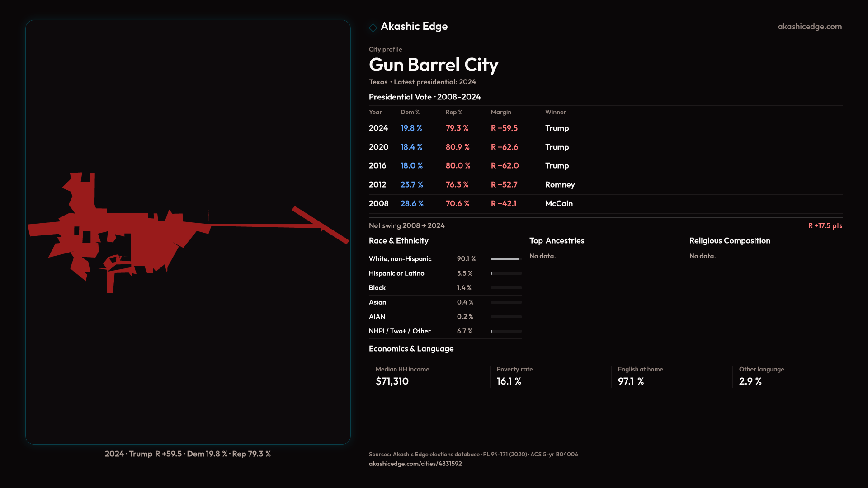Click Romney in the 2012 row

(560, 185)
